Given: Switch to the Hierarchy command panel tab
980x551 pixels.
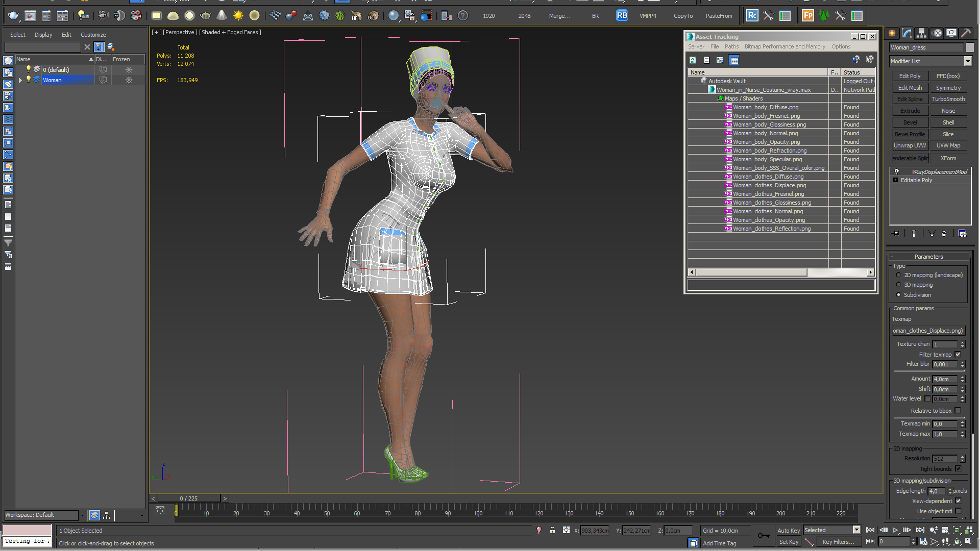Looking at the screenshot, I should 922,33.
